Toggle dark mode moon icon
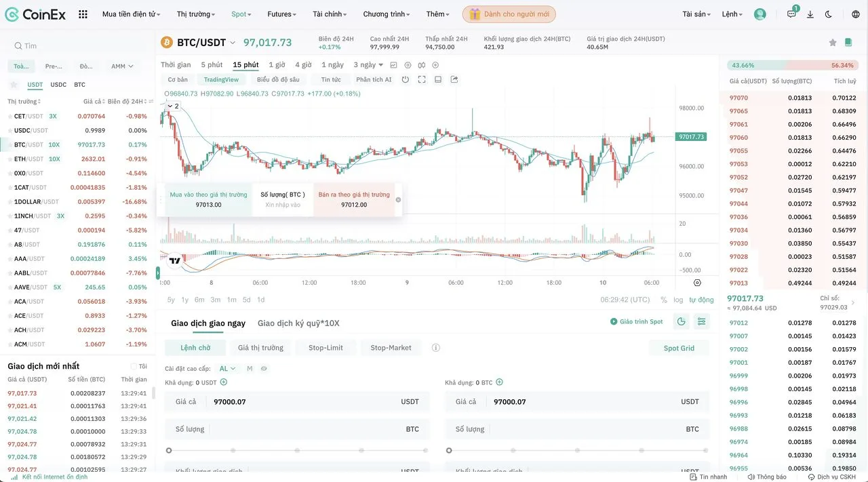 pyautogui.click(x=829, y=14)
